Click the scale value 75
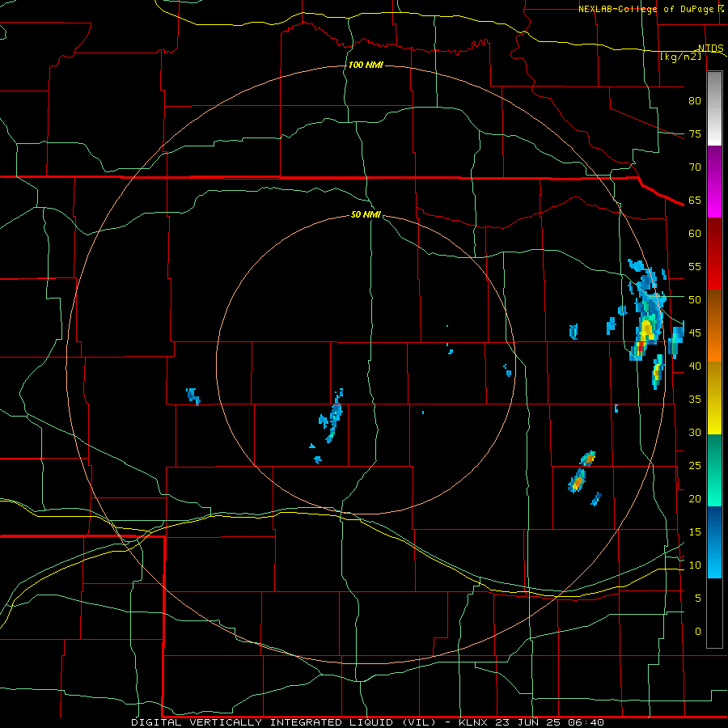Image resolution: width=728 pixels, height=728 pixels. point(695,133)
